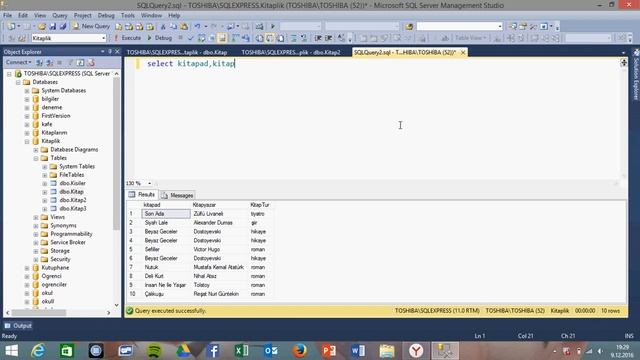This screenshot has height=360, width=640.
Task: Click the Save disk icon in toolbar
Action: point(53,26)
